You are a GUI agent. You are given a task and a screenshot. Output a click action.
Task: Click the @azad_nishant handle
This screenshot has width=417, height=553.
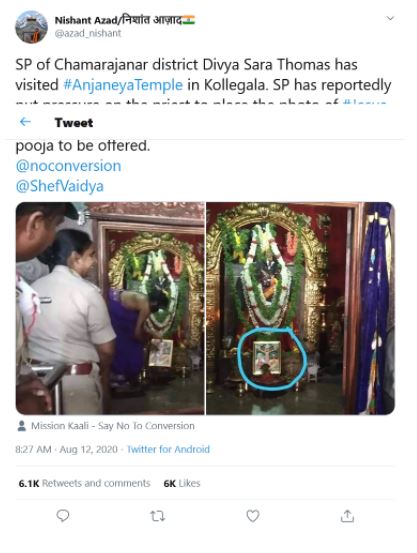coord(88,33)
